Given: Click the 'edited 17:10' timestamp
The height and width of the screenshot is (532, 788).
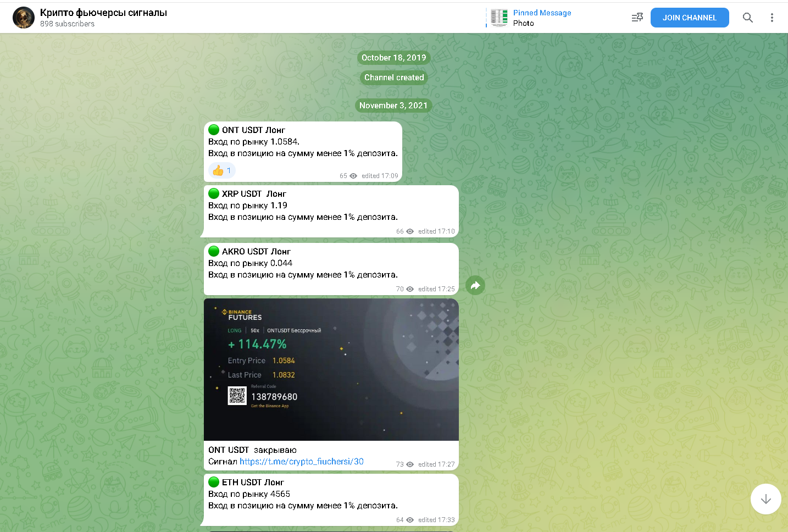Looking at the screenshot, I should 436,231.
